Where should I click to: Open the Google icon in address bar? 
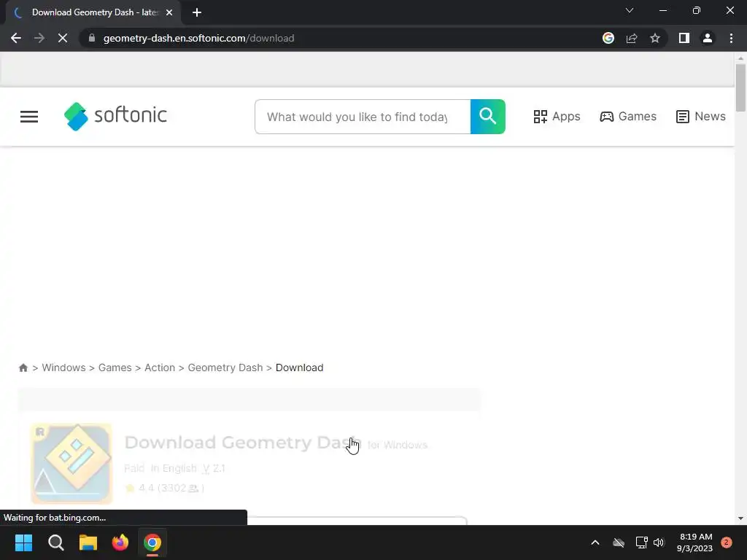pos(608,38)
